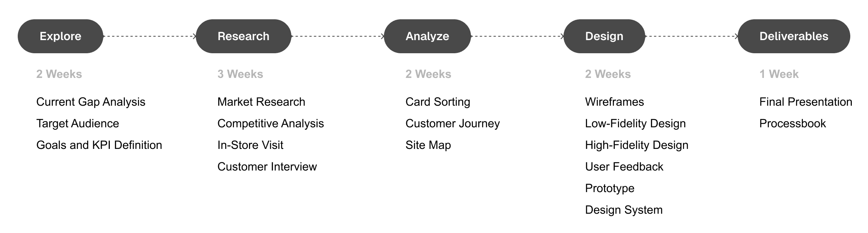The width and height of the screenshot is (868, 233).
Task: Select the Market Research item
Action: pos(261,102)
